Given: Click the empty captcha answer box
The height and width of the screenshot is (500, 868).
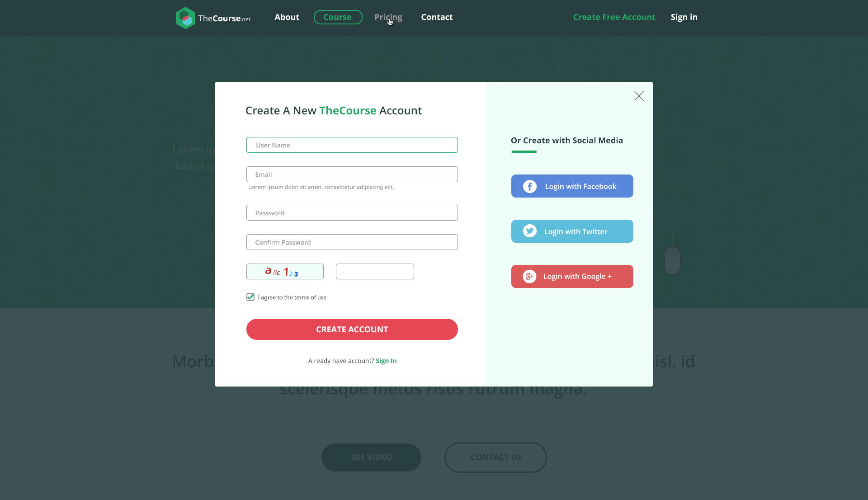Looking at the screenshot, I should [x=375, y=272].
